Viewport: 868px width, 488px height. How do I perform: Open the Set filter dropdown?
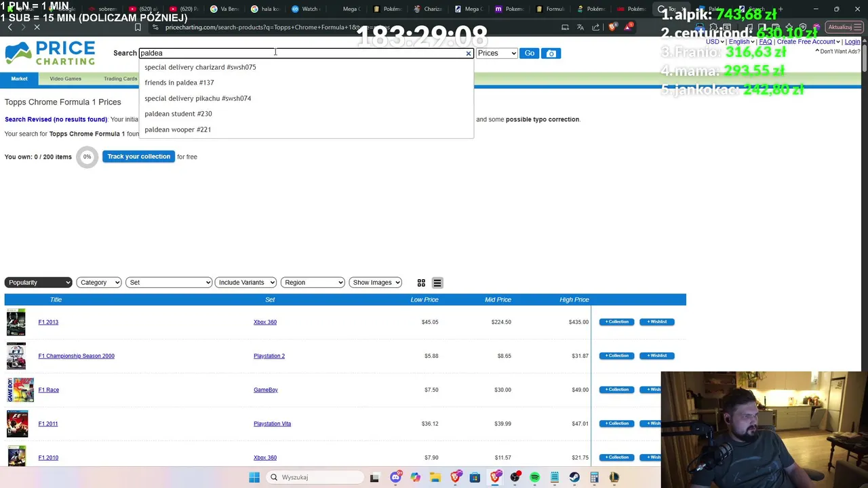[x=169, y=283]
